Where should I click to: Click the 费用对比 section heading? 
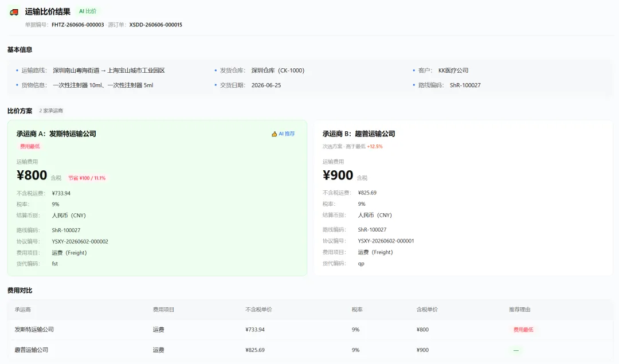tap(19, 291)
